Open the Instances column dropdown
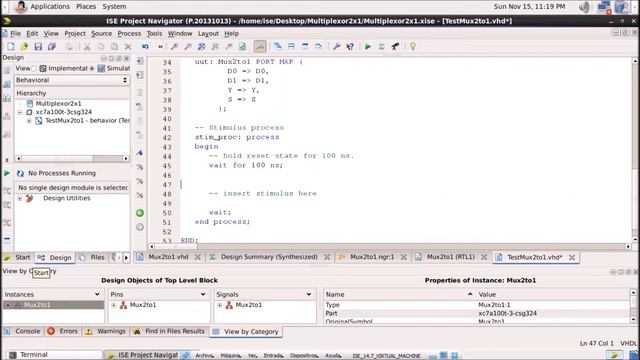The height and width of the screenshot is (360, 640). tap(97, 294)
